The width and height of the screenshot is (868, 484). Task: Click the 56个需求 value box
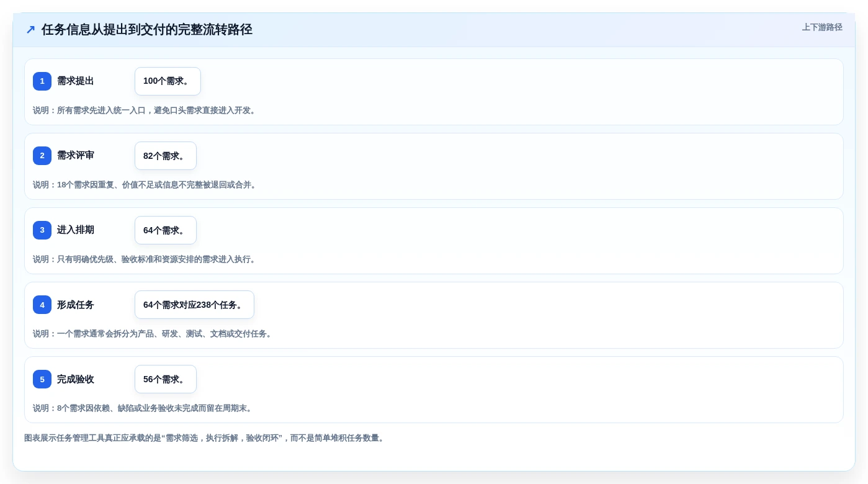166,379
